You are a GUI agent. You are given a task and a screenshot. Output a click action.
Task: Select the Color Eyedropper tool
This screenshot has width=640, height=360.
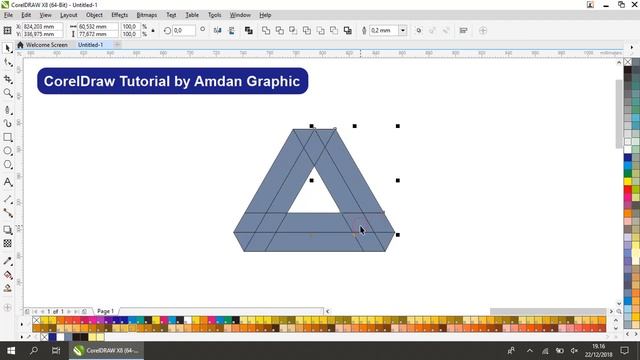pyautogui.click(x=7, y=261)
